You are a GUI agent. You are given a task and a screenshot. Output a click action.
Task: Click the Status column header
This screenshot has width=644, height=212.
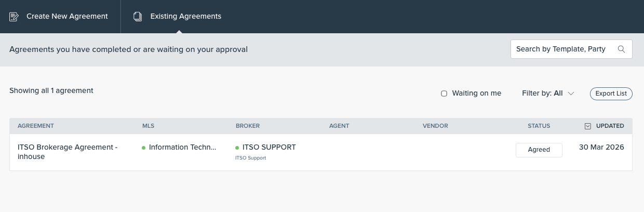click(x=539, y=126)
